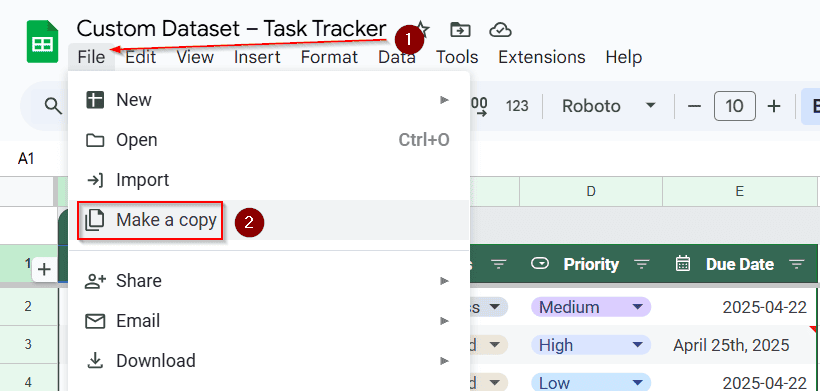This screenshot has height=391, width=820.
Task: Toggle the Due Date column filter icon
Action: pos(796,264)
